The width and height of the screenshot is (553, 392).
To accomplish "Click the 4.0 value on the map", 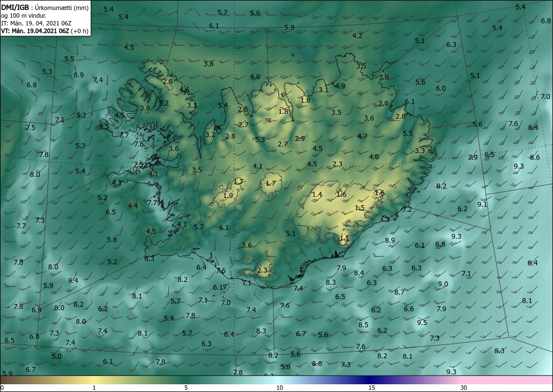I will click(374, 157).
